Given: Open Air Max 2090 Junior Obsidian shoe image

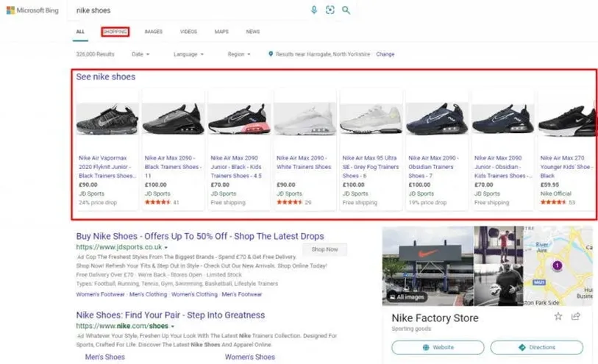Looking at the screenshot, I should [503, 119].
